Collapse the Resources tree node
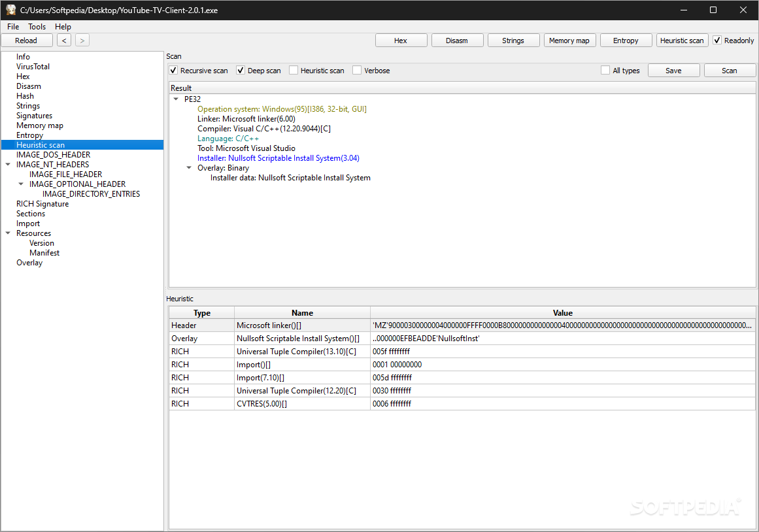Image resolution: width=759 pixels, height=532 pixels. (8, 233)
